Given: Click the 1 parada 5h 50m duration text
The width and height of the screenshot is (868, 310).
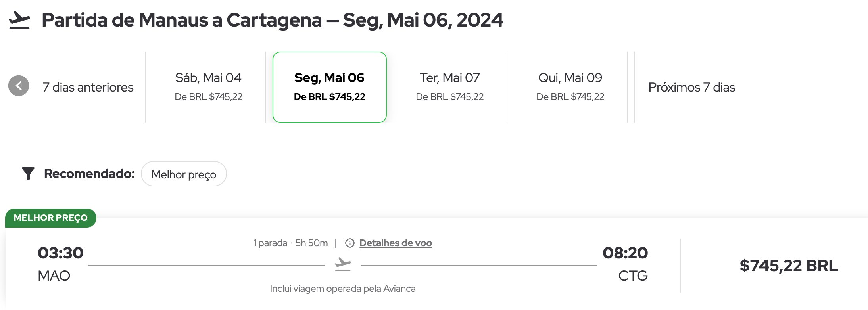Looking at the screenshot, I should coord(290,243).
